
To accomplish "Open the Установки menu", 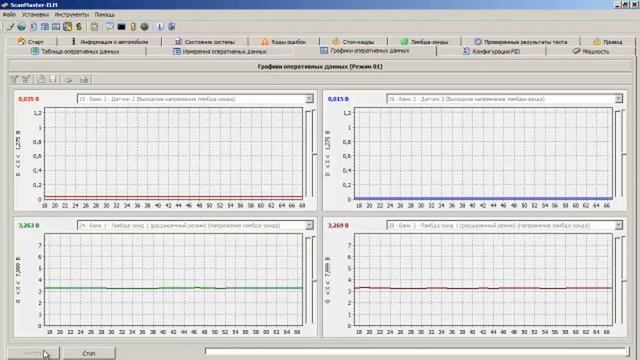I will pos(35,15).
